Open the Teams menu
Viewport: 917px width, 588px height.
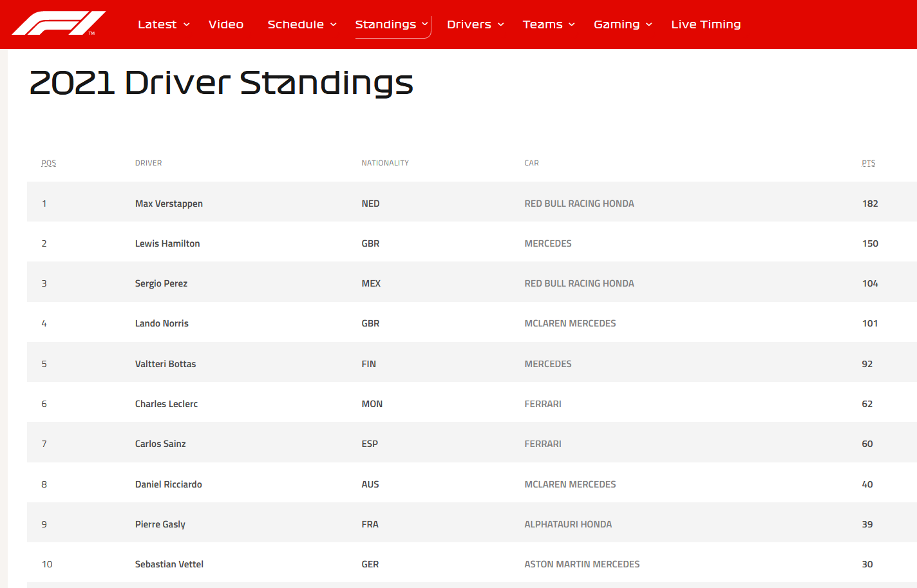pyautogui.click(x=542, y=24)
